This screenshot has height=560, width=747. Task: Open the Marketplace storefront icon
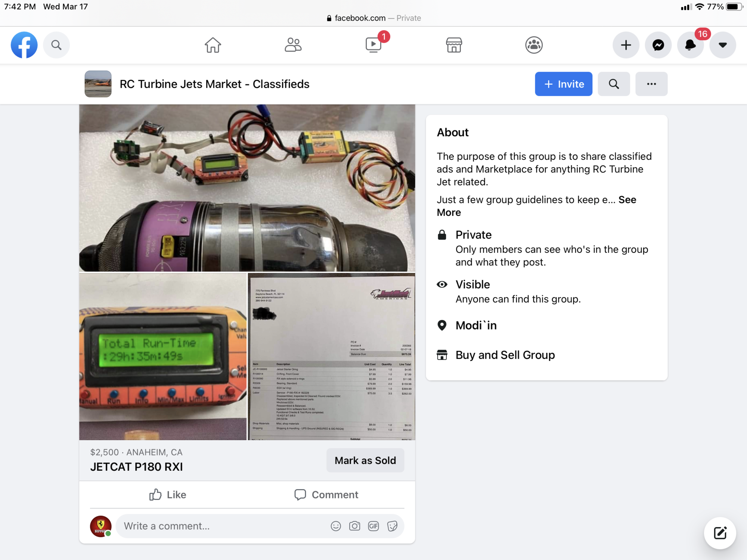click(454, 45)
